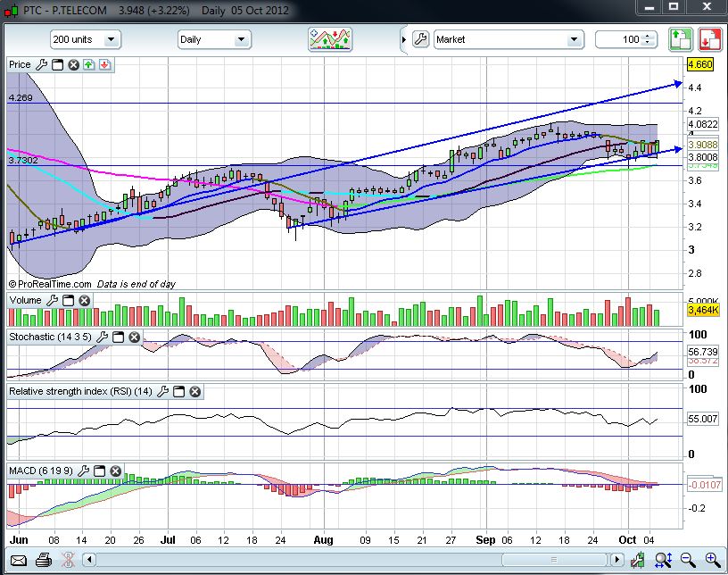
Task: Open the Price panel wrench settings
Action: click(41, 64)
